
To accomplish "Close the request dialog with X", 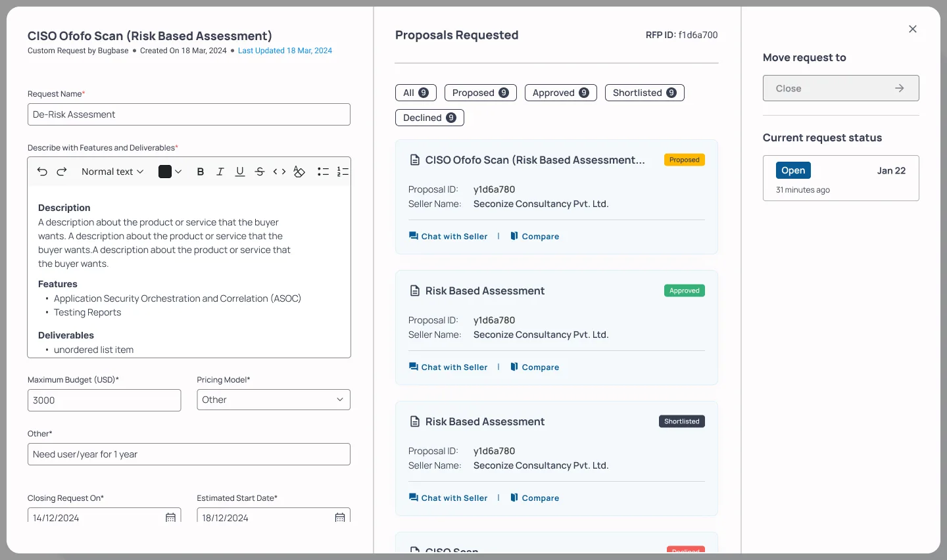I will point(913,29).
